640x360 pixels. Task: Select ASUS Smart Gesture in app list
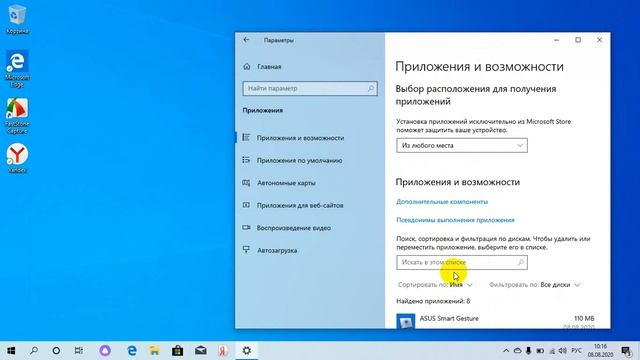click(497, 321)
